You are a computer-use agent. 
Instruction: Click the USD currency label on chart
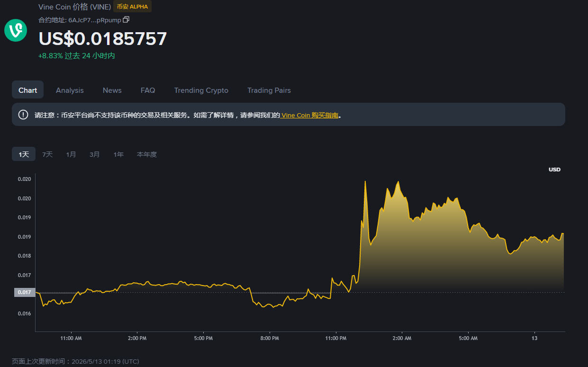[x=554, y=170]
